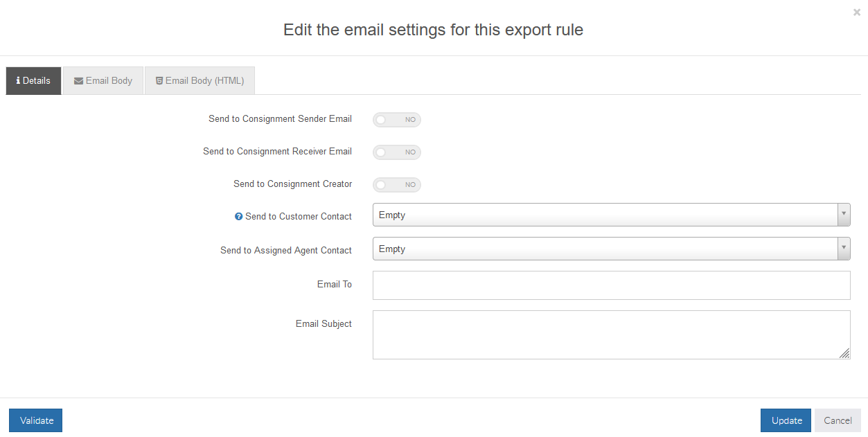This screenshot has height=437, width=868.
Task: Focus the Email To input field
Action: (x=611, y=285)
